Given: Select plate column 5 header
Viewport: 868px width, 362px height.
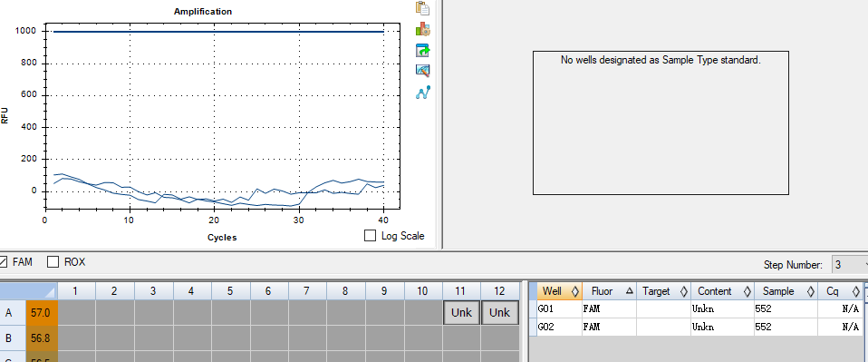Looking at the screenshot, I should pos(230,291).
